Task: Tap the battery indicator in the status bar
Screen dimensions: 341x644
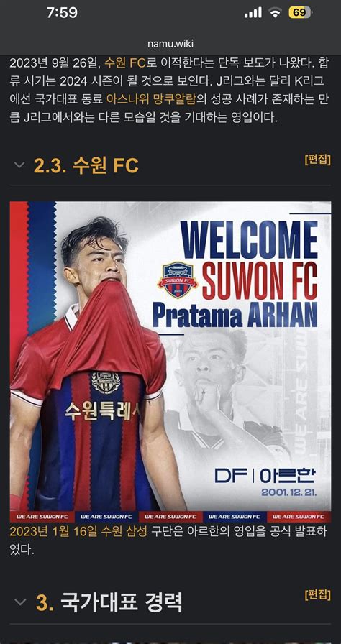Action: tap(300, 13)
